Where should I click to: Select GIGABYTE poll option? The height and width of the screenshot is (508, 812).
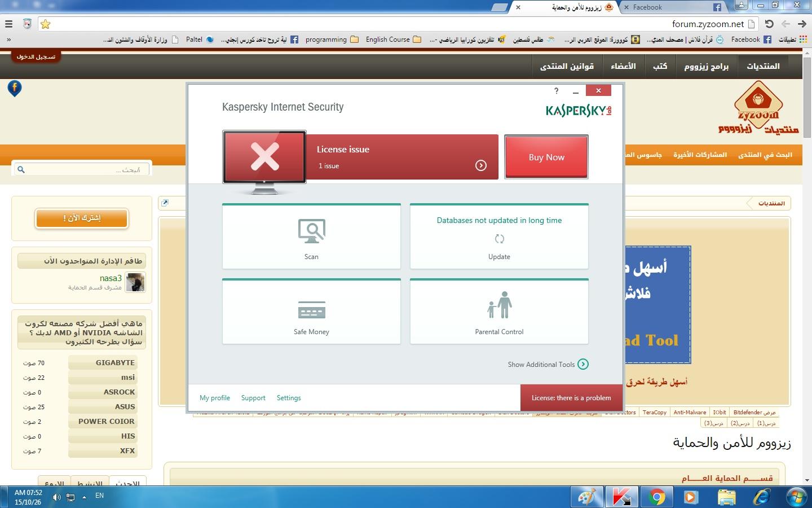pos(103,363)
